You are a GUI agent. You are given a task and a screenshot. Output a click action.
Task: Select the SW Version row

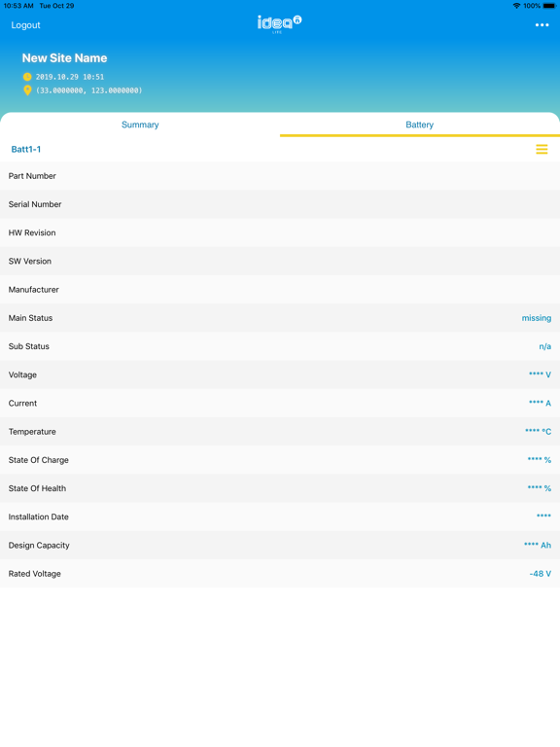point(280,261)
